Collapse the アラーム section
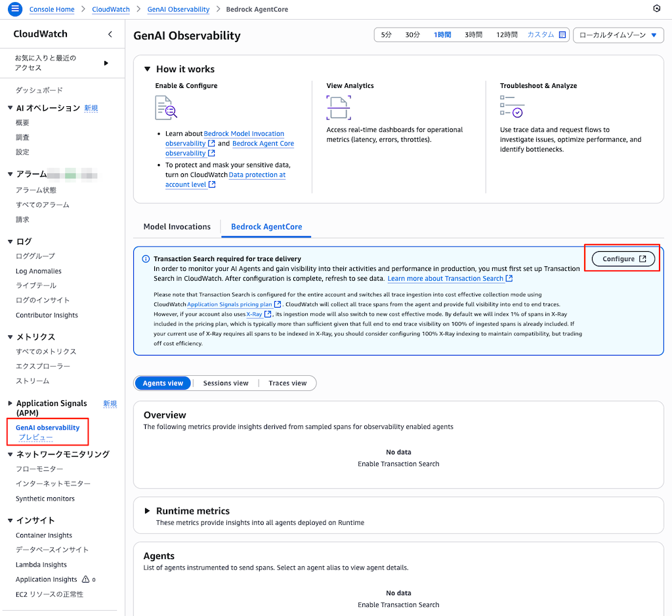 (x=10, y=174)
